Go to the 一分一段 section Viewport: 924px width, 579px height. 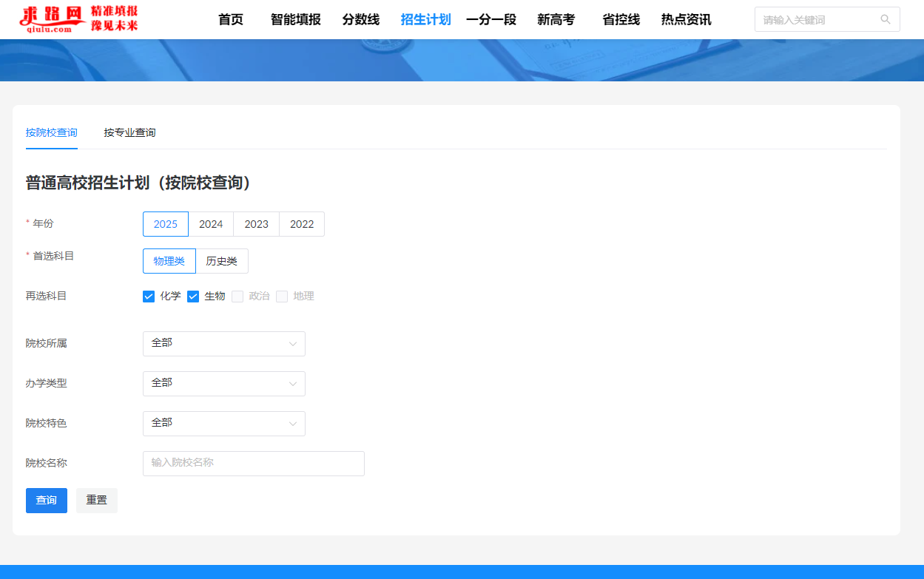coord(491,19)
